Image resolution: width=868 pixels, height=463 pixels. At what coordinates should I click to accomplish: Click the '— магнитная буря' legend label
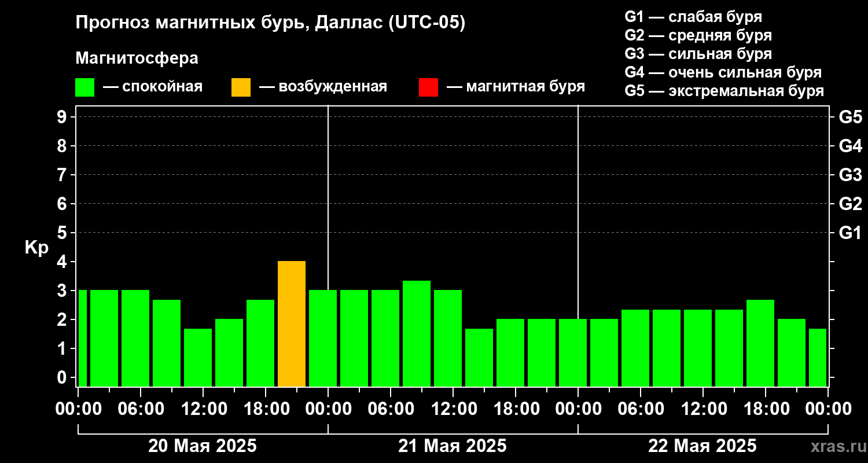click(516, 87)
